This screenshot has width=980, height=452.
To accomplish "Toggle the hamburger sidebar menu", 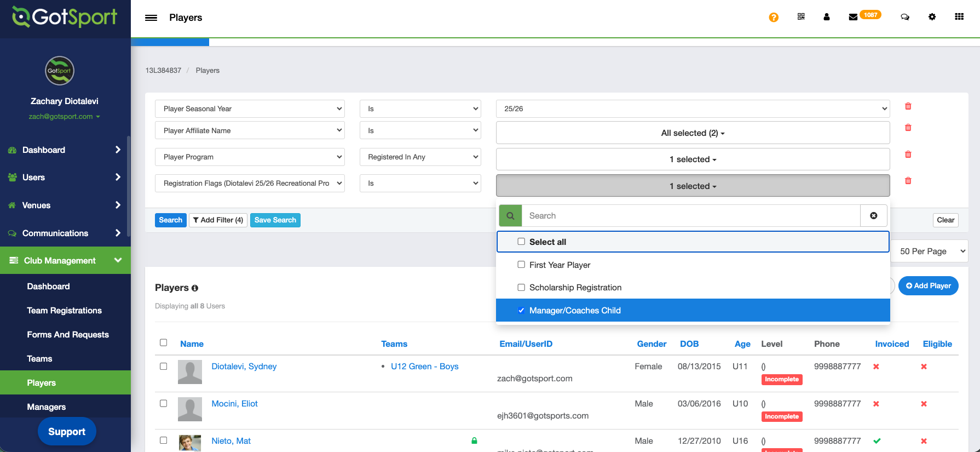I will (151, 18).
